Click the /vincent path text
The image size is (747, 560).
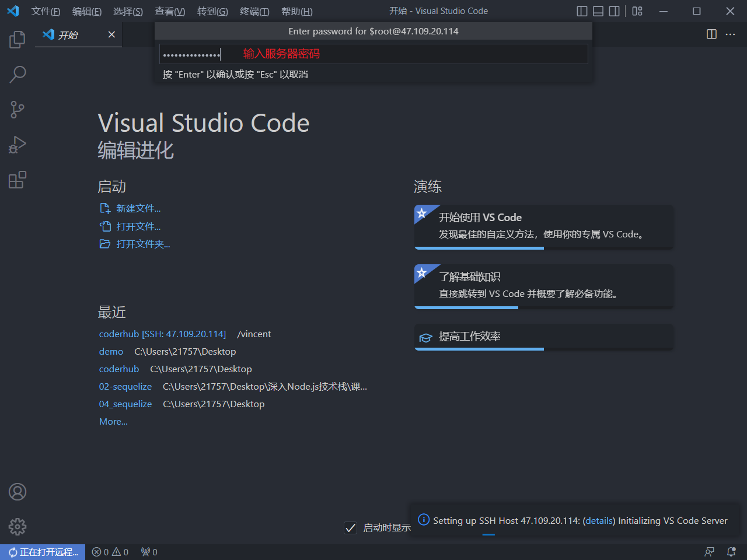point(254,334)
